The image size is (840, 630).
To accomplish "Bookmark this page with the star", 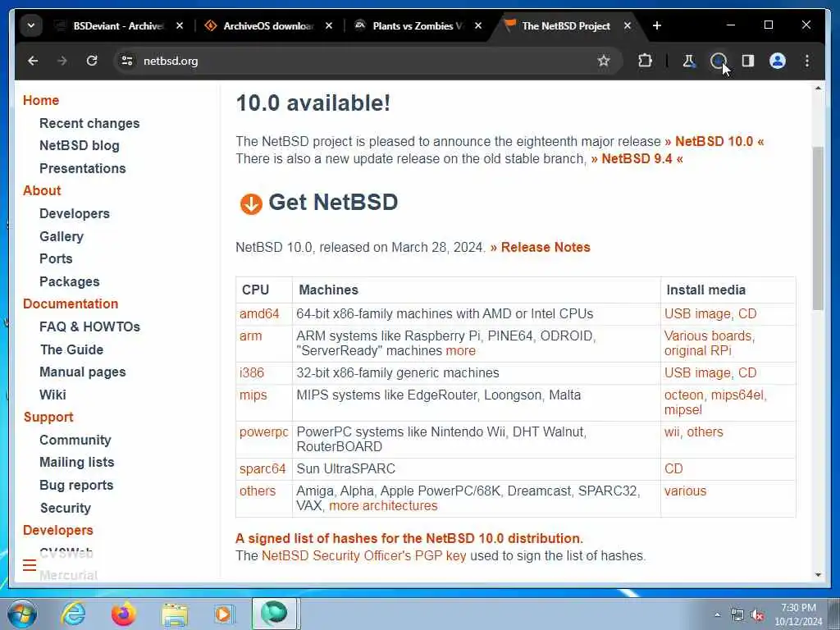I will [604, 61].
